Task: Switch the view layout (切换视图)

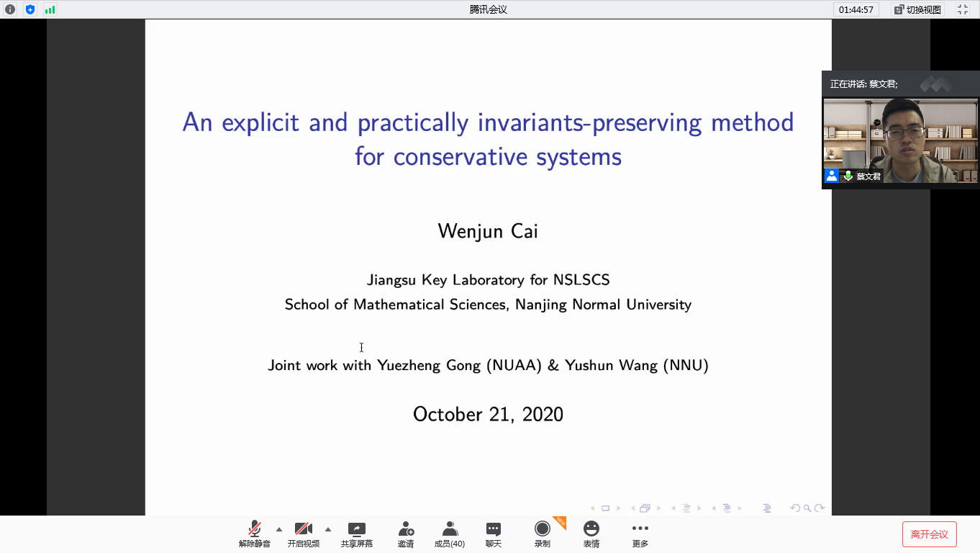Action: 917,9
